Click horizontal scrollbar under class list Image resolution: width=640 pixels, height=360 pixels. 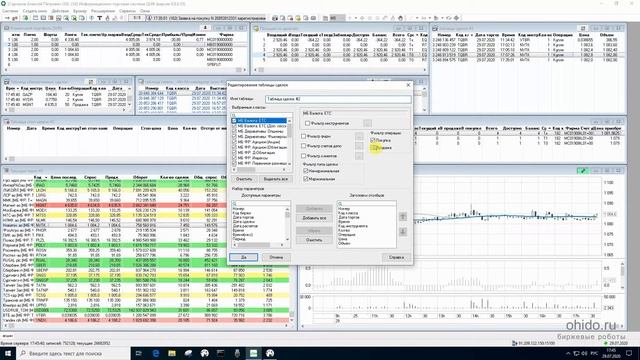coord(260,169)
